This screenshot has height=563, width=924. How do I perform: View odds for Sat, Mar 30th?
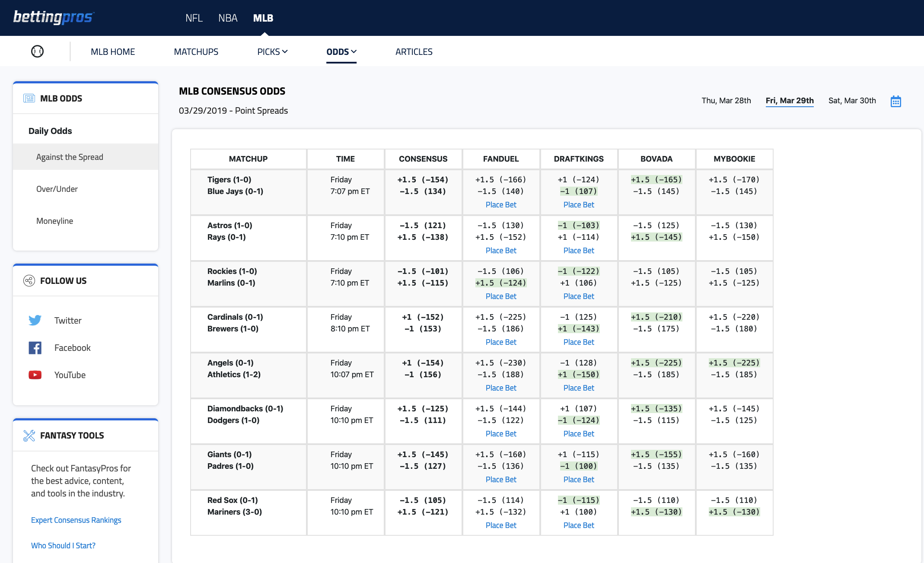click(852, 101)
